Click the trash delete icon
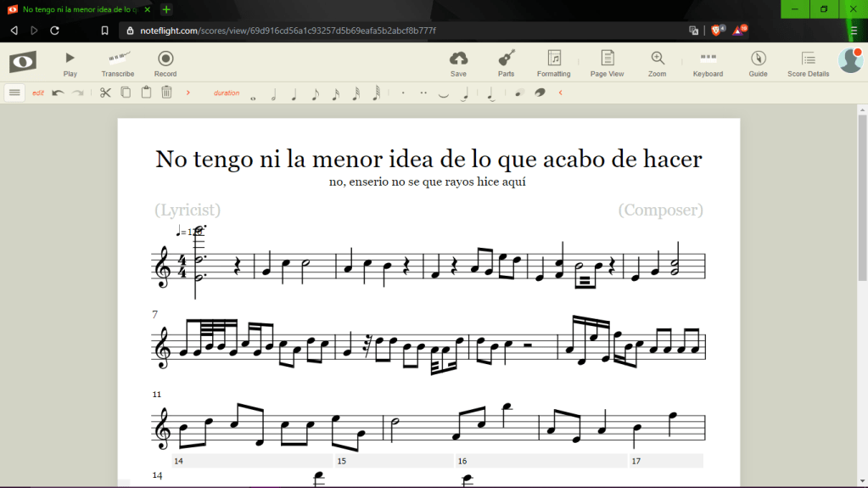 pyautogui.click(x=167, y=93)
